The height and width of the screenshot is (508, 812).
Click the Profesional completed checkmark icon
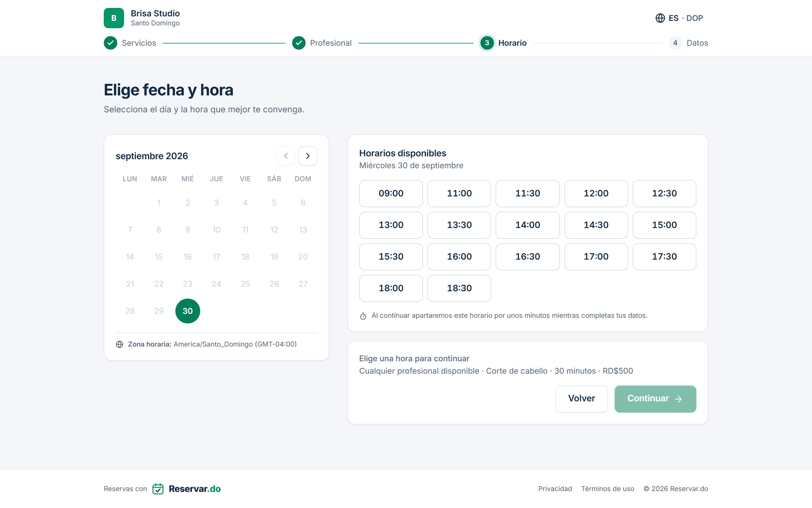pos(299,43)
